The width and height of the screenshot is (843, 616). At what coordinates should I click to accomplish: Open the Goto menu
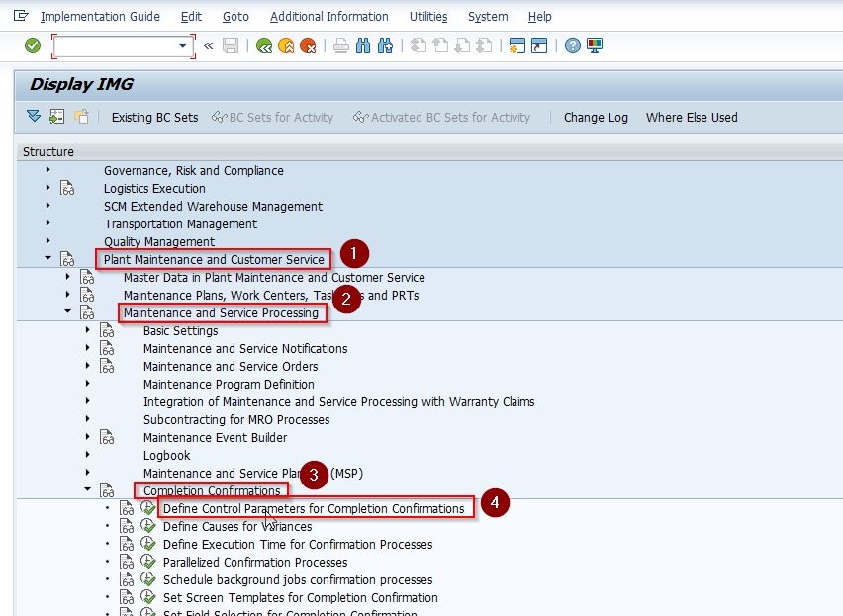tap(235, 17)
